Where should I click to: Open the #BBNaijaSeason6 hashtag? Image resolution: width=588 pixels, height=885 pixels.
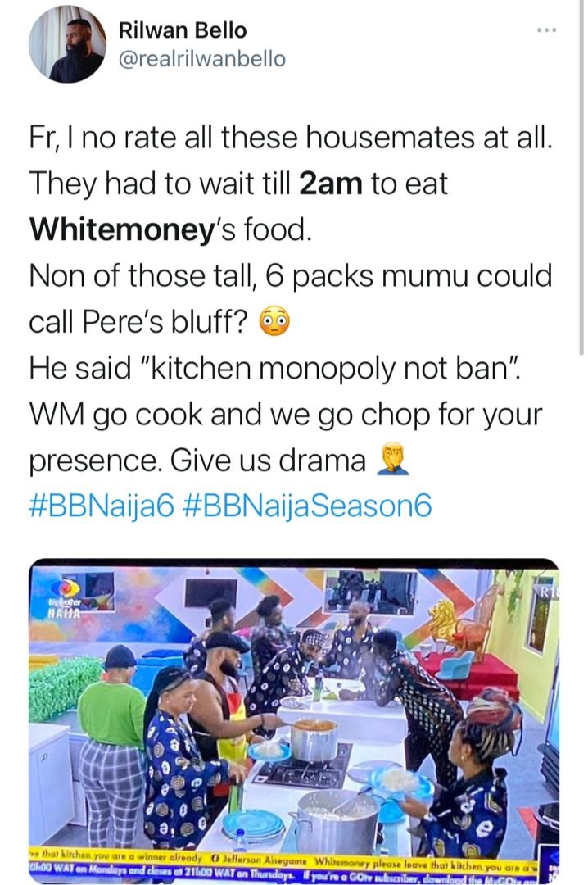point(308,505)
